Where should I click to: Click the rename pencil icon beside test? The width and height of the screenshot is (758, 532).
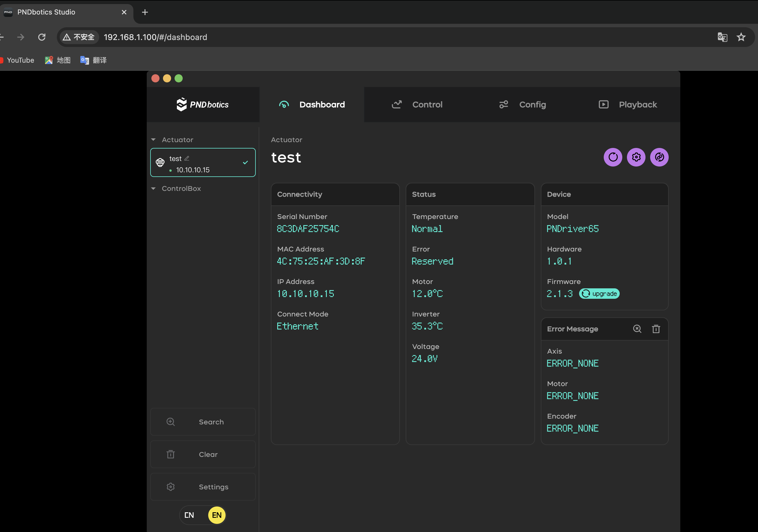[187, 158]
